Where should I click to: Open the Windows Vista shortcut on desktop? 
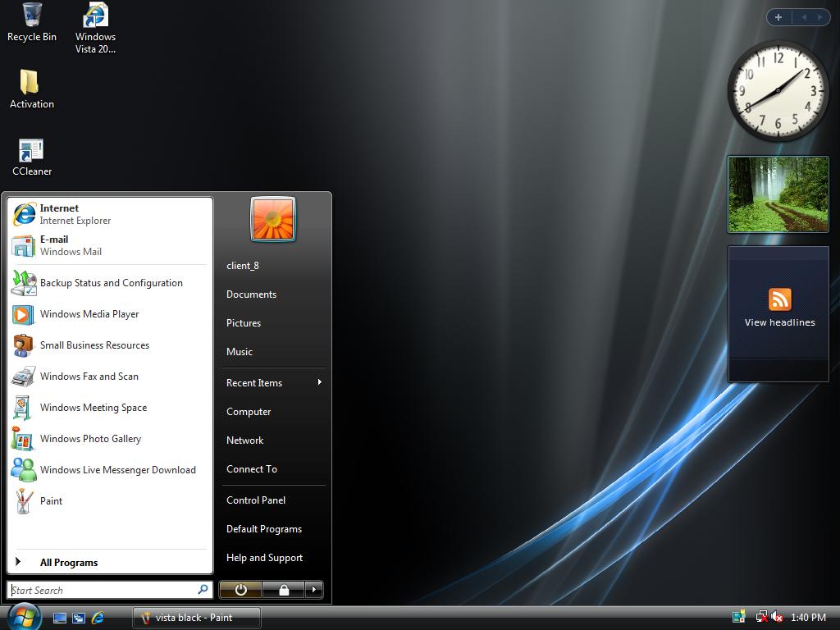click(95, 28)
